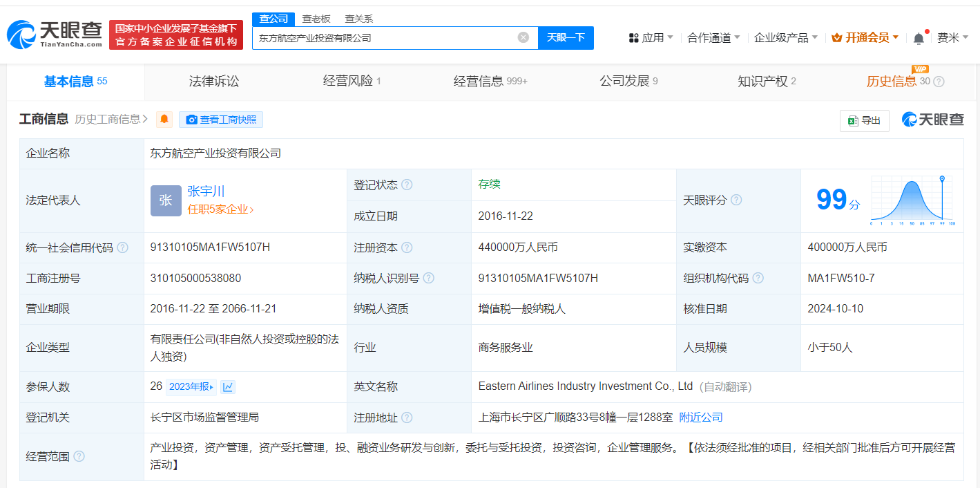Image resolution: width=980 pixels, height=488 pixels.
Task: Click the TianYanCha logo in header
Action: [55, 35]
